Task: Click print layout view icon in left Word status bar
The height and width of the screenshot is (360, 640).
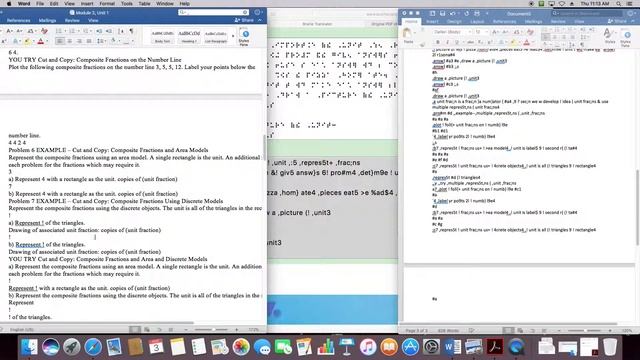Action: click(x=135, y=329)
